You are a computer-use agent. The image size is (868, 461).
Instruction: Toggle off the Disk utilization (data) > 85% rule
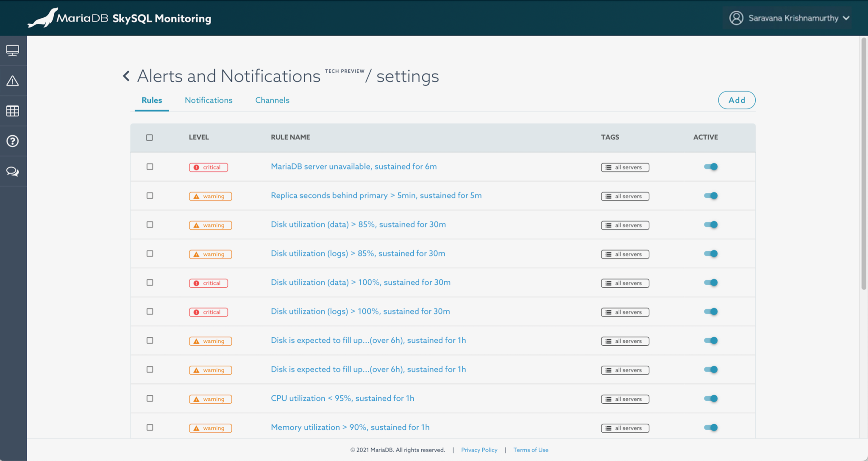(711, 225)
